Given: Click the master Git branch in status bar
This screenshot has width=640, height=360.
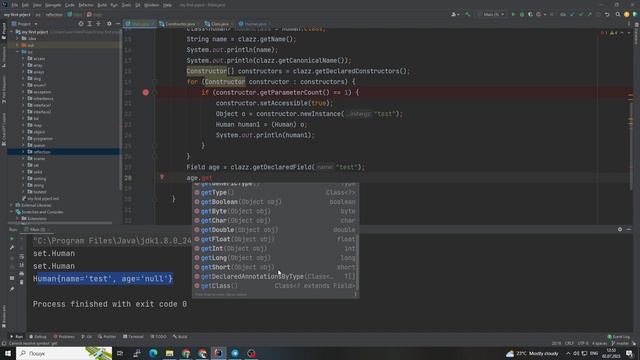Looking at the screenshot, I should [x=620, y=344].
